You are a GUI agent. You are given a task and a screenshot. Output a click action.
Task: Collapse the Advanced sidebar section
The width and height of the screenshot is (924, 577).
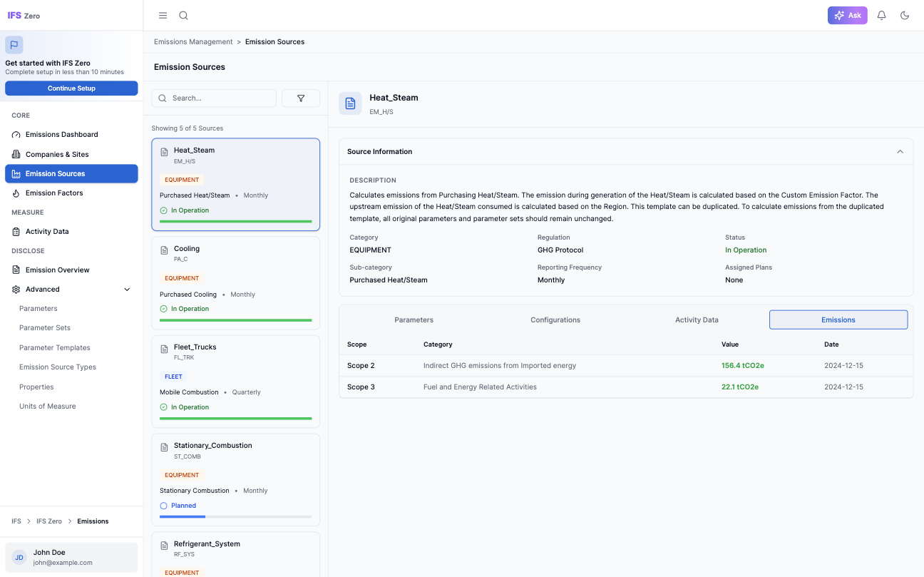pos(127,290)
